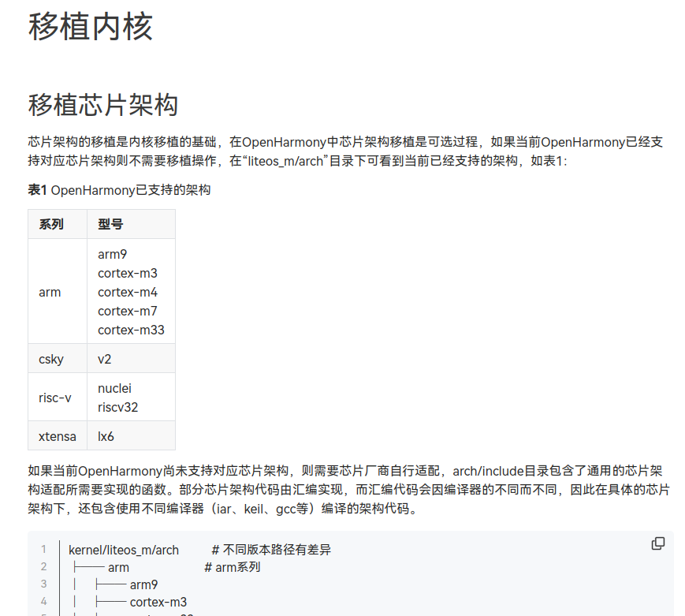
Task: Copy the code block with the copy icon
Action: [658, 543]
